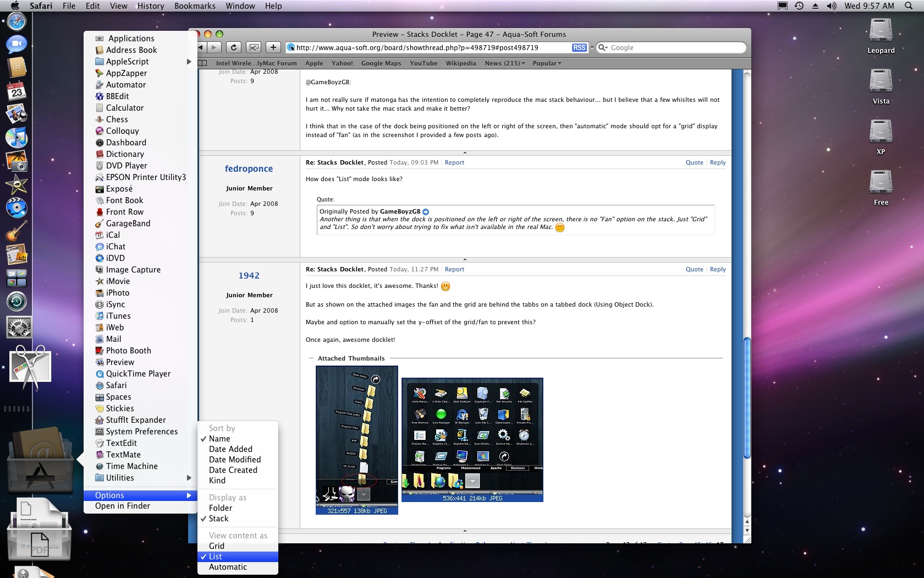The width and height of the screenshot is (924, 578).
Task: Open iCal calendar in the Dock
Action: pos(16,91)
